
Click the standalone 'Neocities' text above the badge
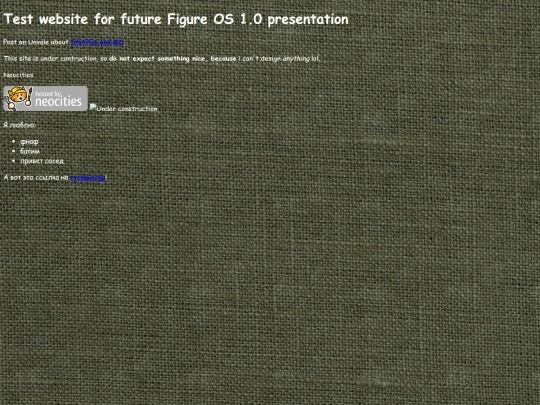18,75
